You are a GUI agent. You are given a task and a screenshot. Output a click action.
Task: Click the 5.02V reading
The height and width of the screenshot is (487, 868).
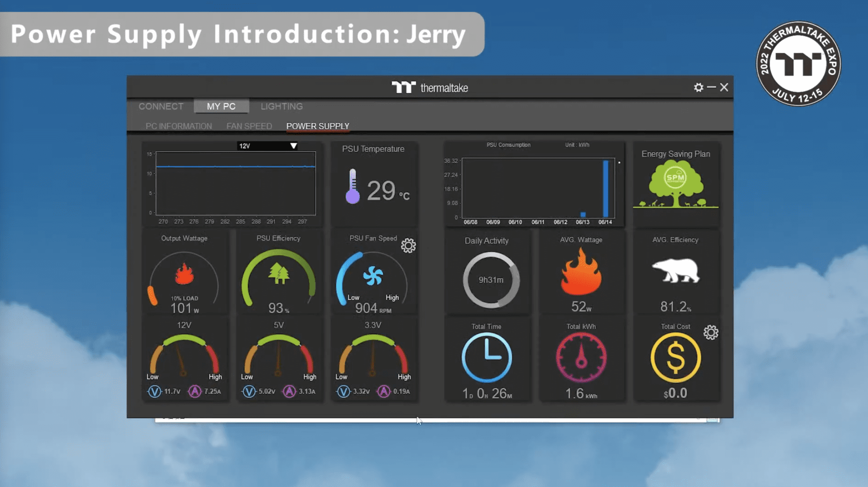(x=267, y=391)
